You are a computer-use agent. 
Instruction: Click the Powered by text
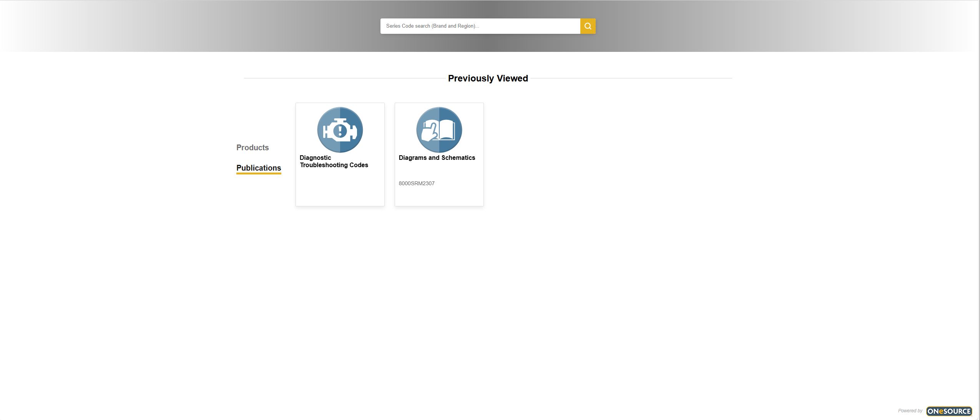(910, 411)
